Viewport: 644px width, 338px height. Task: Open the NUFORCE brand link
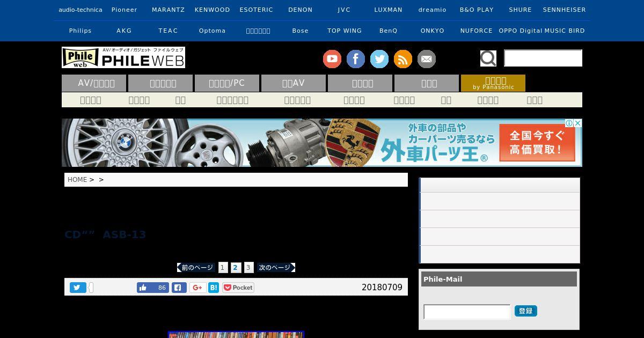pyautogui.click(x=477, y=31)
